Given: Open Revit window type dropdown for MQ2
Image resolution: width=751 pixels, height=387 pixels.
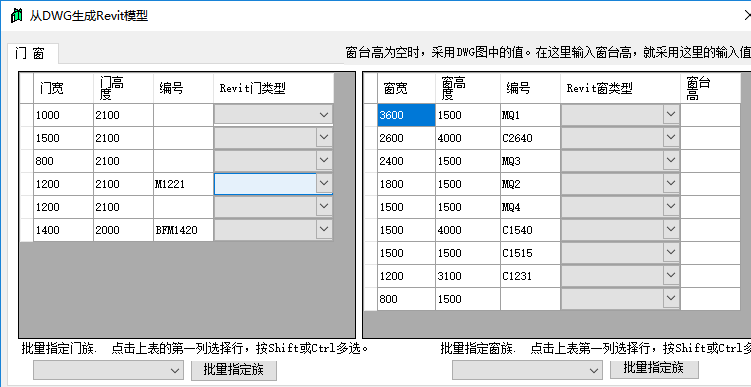Looking at the screenshot, I should (x=671, y=184).
